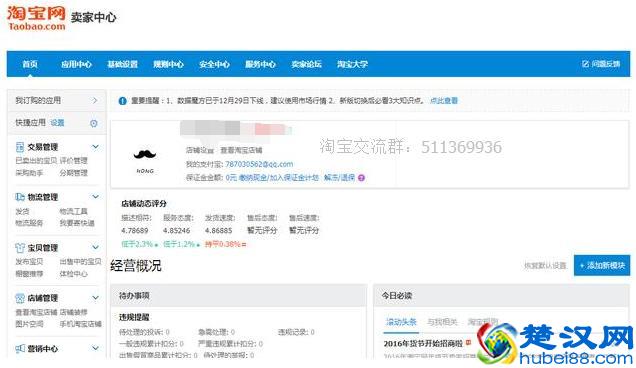Open 手机淘宝店铺 sidebar link
636x368 pixels.
click(x=80, y=324)
